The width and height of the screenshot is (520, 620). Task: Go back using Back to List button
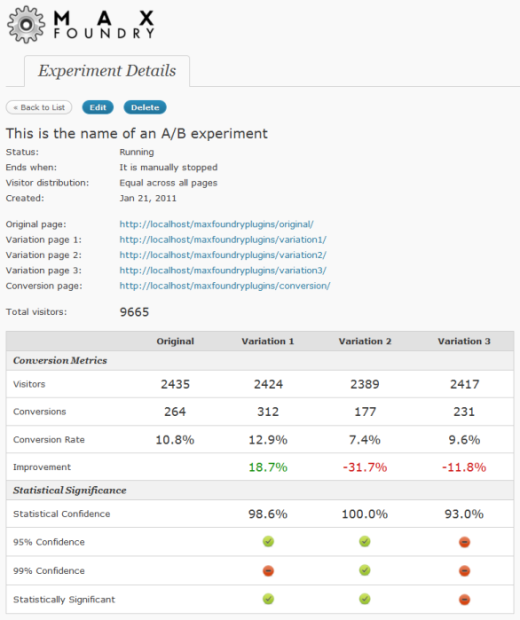[x=39, y=107]
